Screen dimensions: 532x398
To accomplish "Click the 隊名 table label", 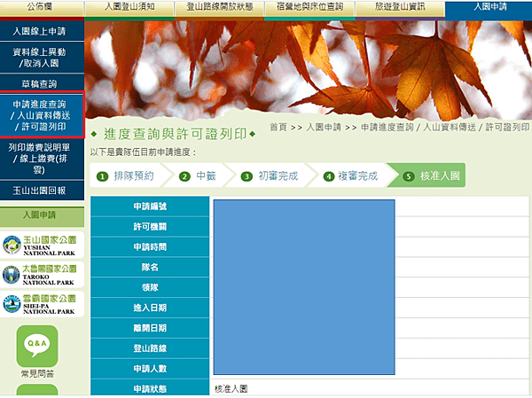I will tap(150, 268).
